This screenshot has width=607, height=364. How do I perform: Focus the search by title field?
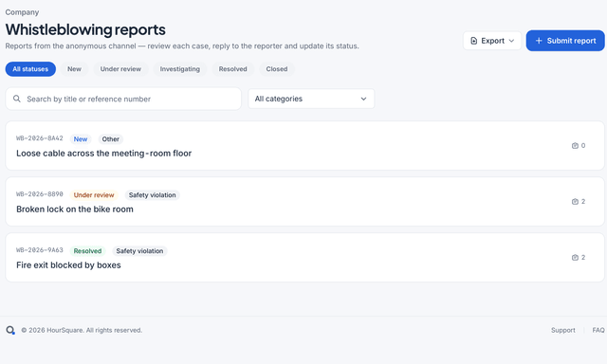pyautogui.click(x=123, y=99)
